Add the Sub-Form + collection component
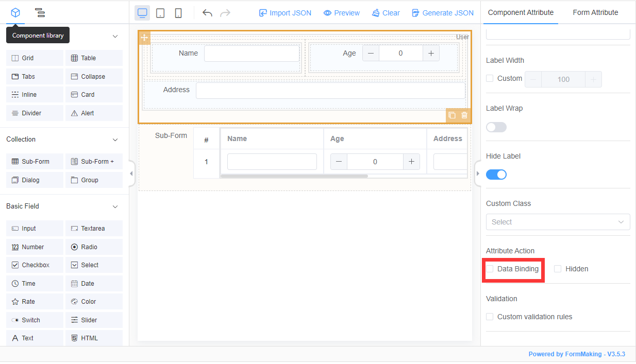 pos(94,161)
